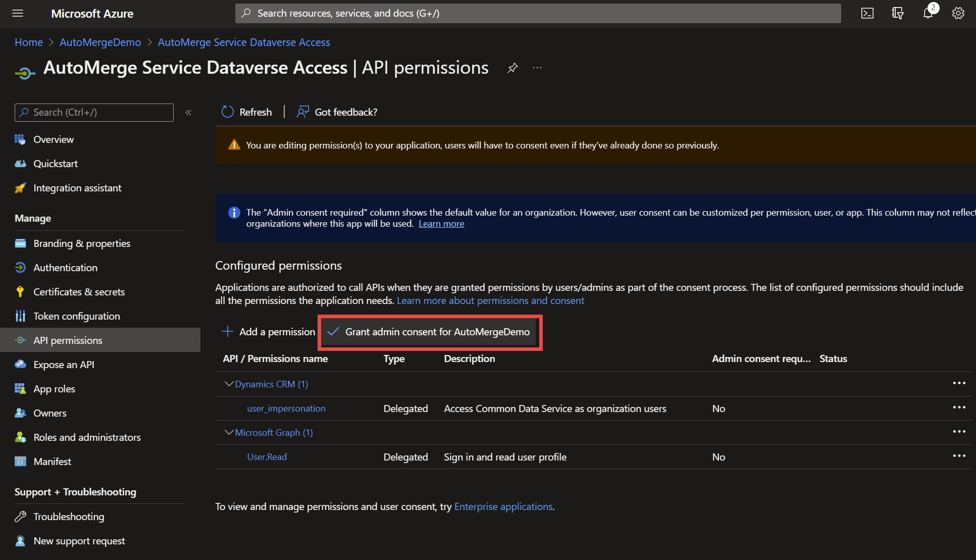
Task: Click the Refresh icon
Action: [x=228, y=112]
